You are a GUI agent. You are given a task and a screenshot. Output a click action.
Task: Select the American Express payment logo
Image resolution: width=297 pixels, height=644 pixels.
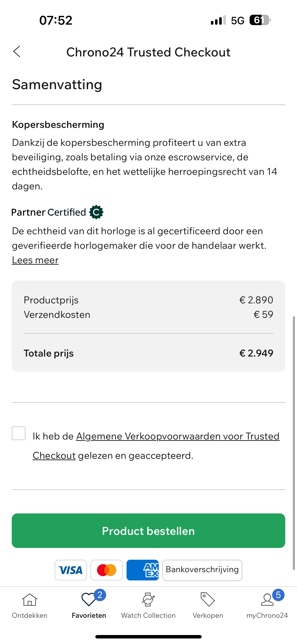[x=143, y=570]
